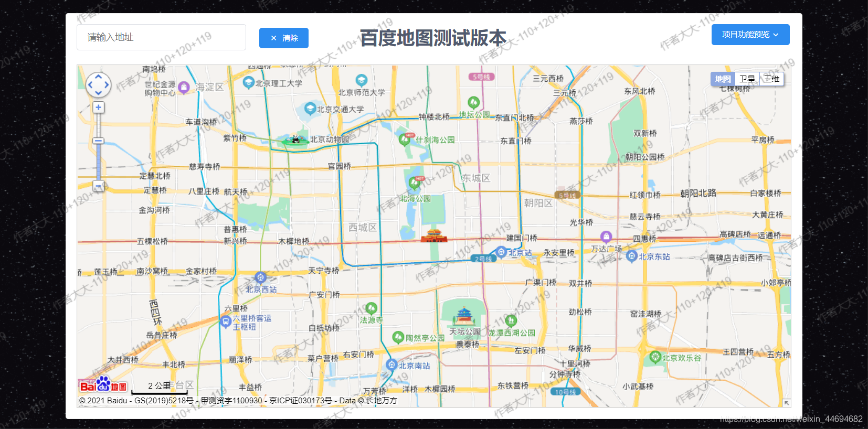868x429 pixels.
Task: Zoom in with the plus button
Action: [98, 108]
